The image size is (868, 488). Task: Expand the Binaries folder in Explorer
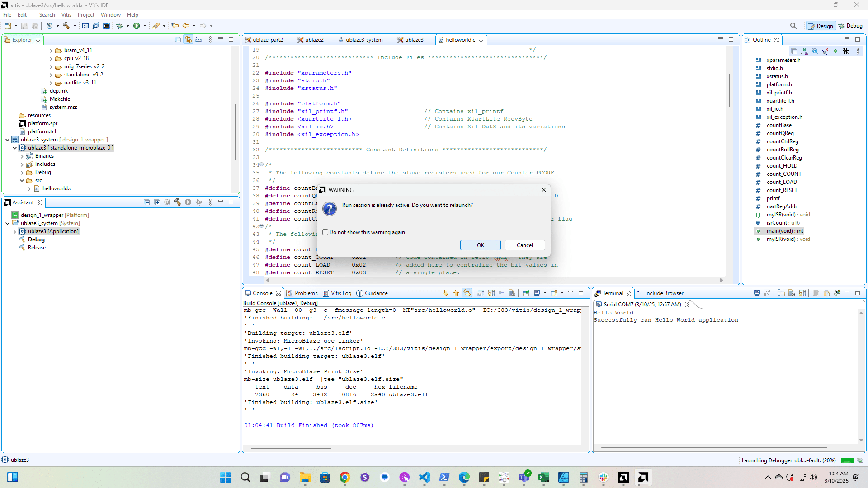[x=22, y=156]
